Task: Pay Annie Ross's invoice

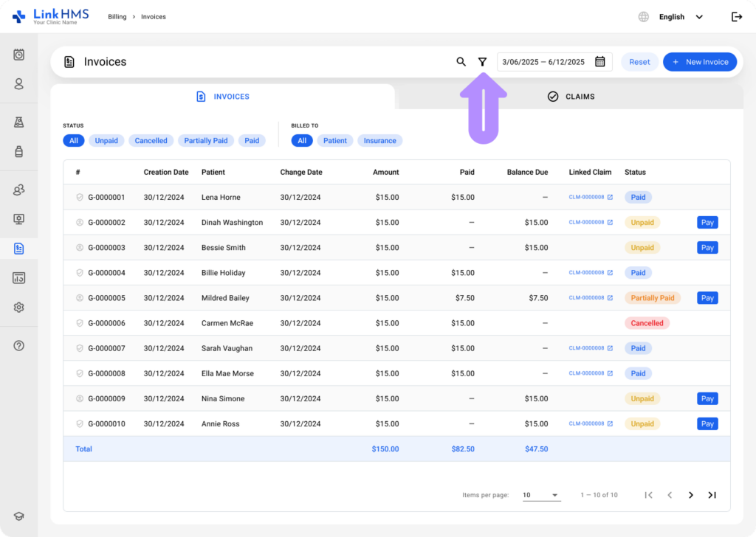Action: point(707,424)
